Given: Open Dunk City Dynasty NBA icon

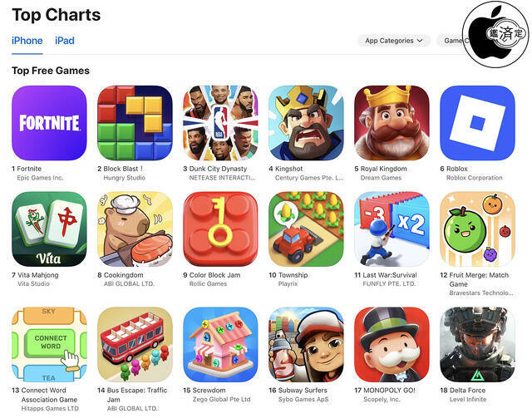Looking at the screenshot, I should tap(220, 123).
